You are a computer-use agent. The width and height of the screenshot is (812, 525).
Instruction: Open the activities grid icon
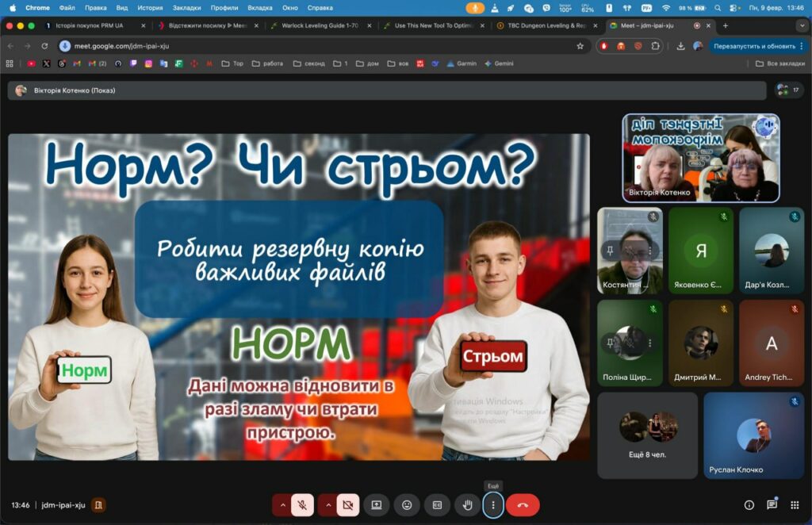(795, 505)
